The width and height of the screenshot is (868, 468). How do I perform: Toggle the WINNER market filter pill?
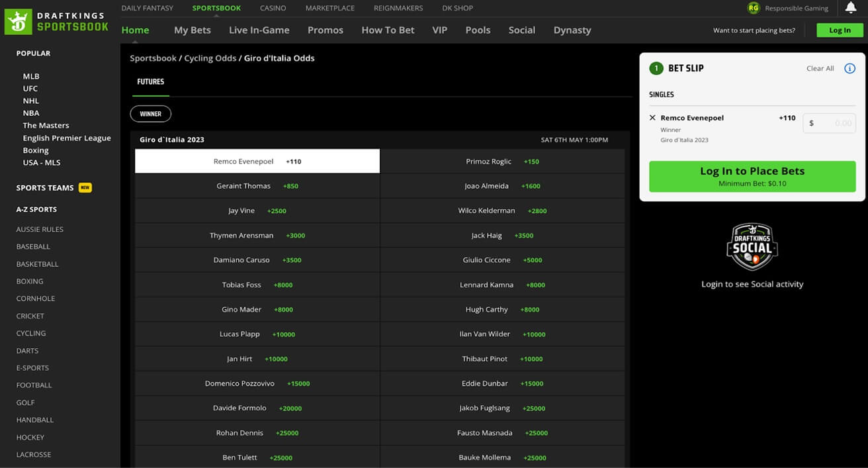(150, 113)
